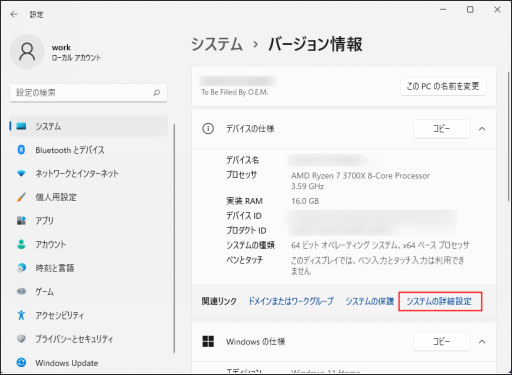The height and width of the screenshot is (375, 512).
Task: Open Windows Update settings page
Action: (89, 362)
